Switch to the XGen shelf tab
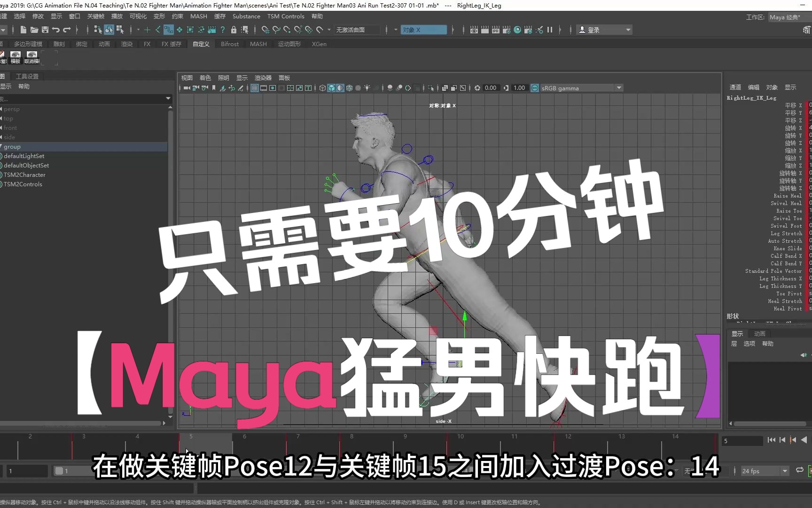 click(319, 44)
